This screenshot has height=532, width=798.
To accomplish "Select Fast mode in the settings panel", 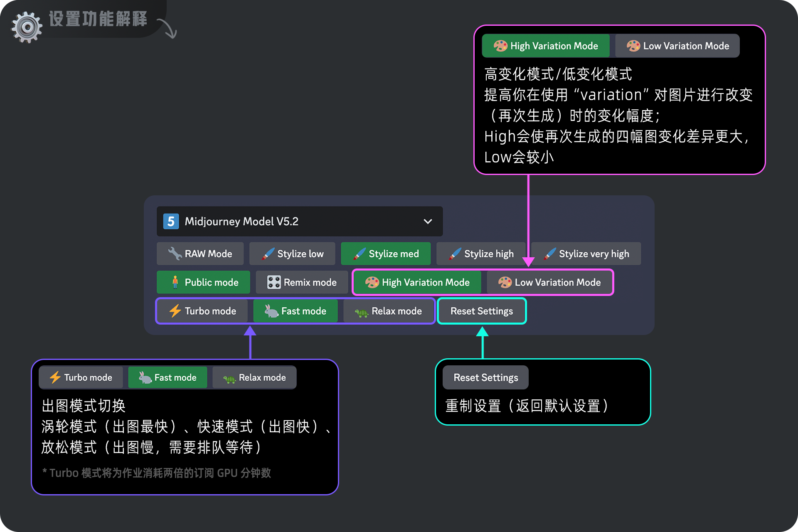I will point(296,311).
